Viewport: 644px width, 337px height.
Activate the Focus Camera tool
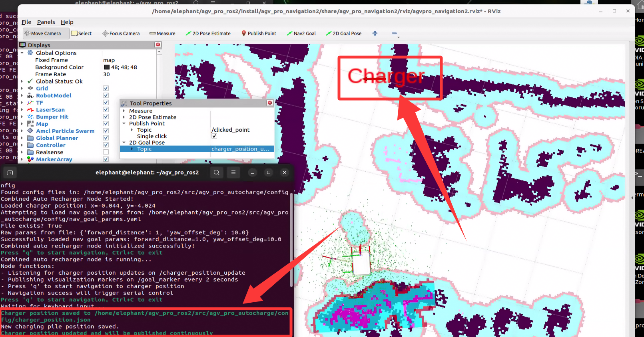coord(121,34)
